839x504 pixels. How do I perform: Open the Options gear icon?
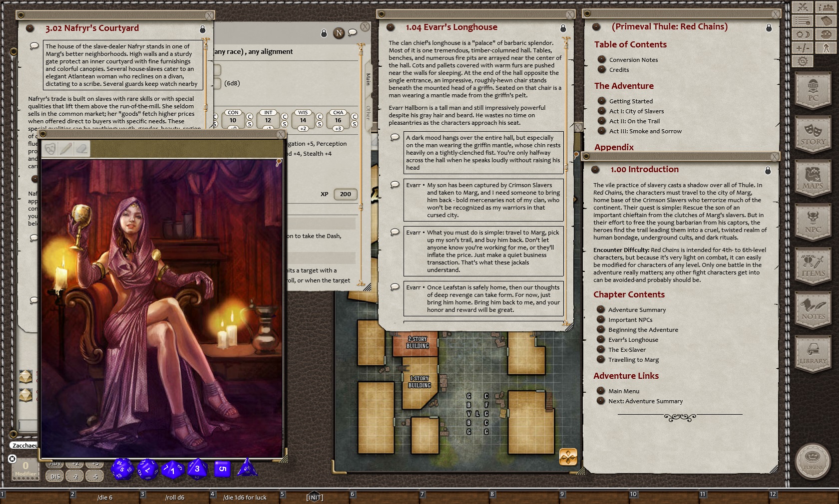point(803,61)
